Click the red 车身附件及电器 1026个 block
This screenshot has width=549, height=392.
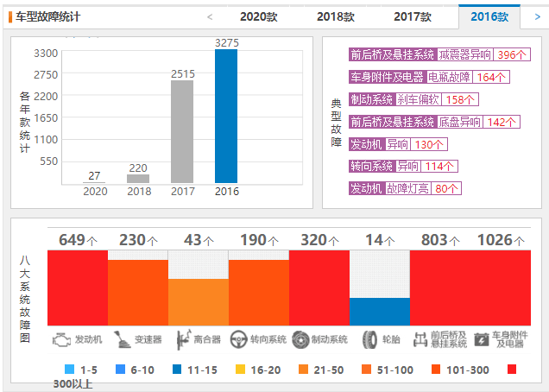coord(501,288)
